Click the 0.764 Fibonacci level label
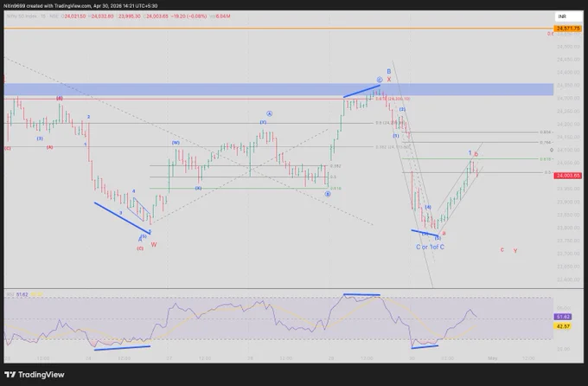Viewport: 588px width, 386px height. click(x=546, y=142)
